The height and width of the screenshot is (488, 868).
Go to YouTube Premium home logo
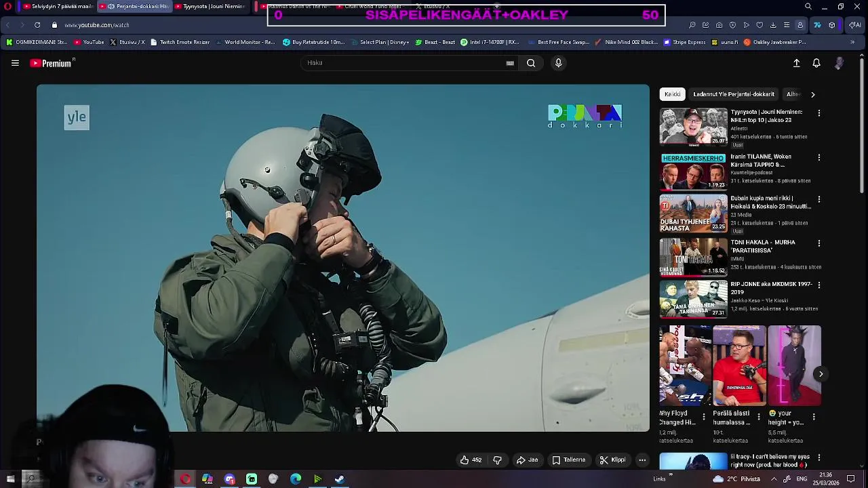pos(52,63)
